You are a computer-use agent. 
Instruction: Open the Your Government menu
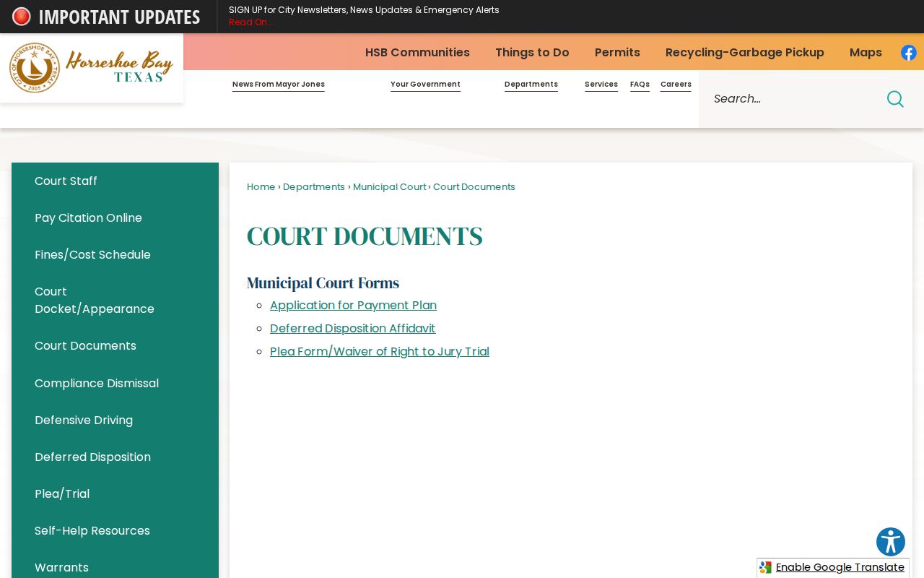[425, 85]
